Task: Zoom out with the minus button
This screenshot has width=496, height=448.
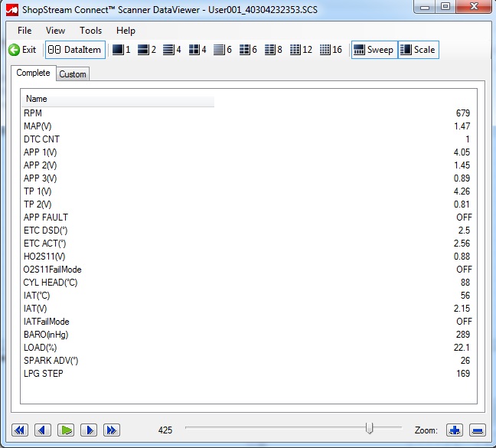Action: pyautogui.click(x=478, y=430)
